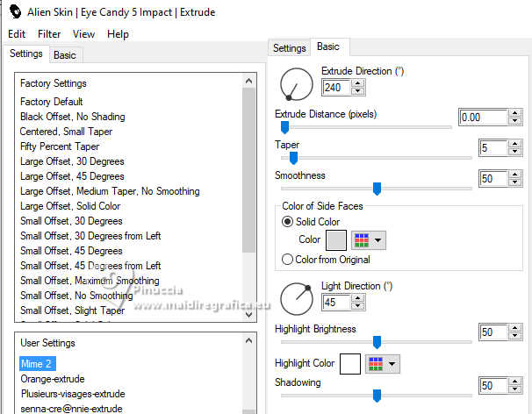Choose the Orange-extrude user setting
Image resolution: width=532 pixels, height=414 pixels.
(x=56, y=379)
